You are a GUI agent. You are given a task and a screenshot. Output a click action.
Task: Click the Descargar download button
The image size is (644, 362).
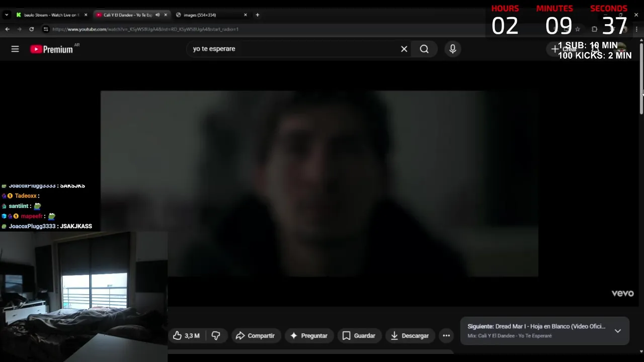click(x=410, y=335)
